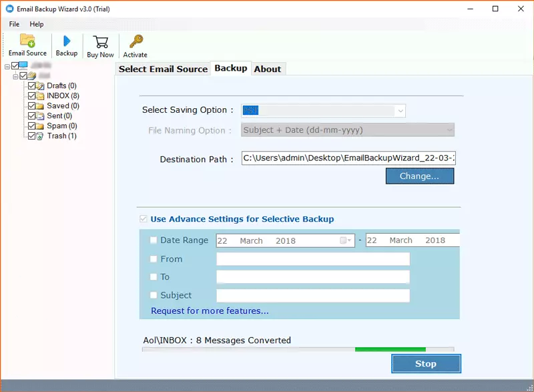This screenshot has height=392, width=534.
Task: Click the Drafts folder icon
Action: (x=40, y=86)
